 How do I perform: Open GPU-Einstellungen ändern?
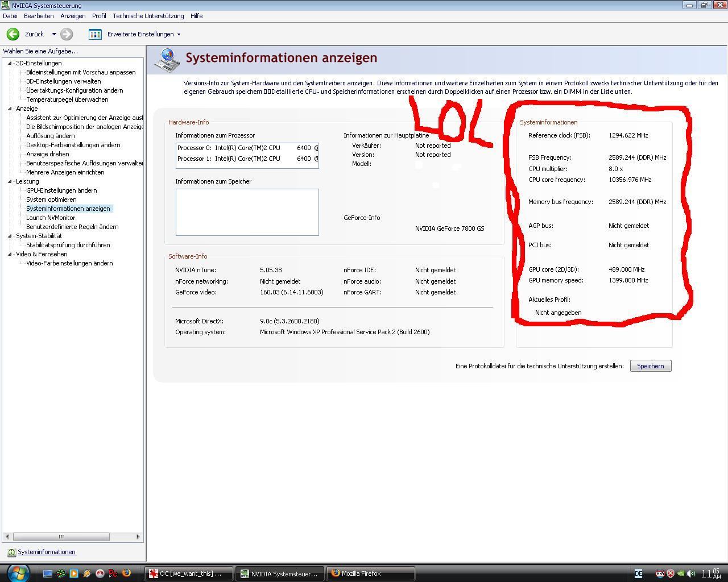[x=61, y=190]
